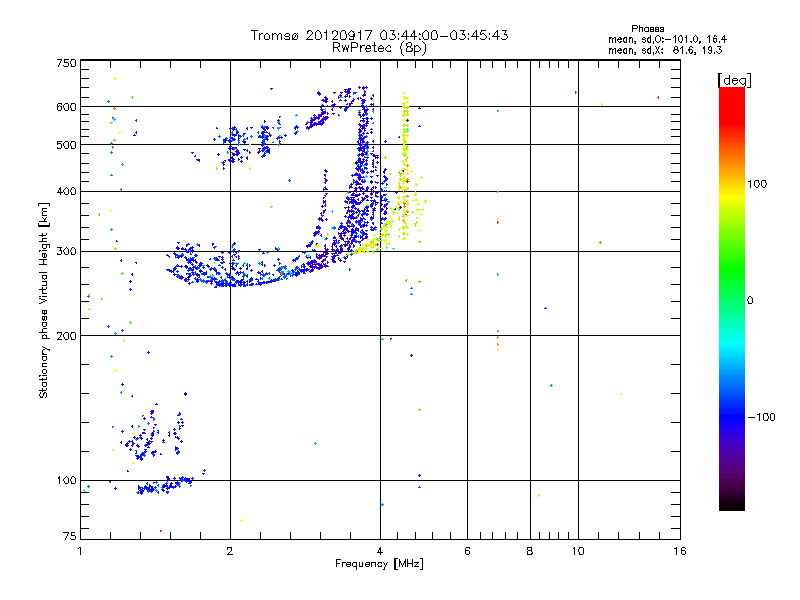Click the x-axis tick label '4'

[380, 551]
